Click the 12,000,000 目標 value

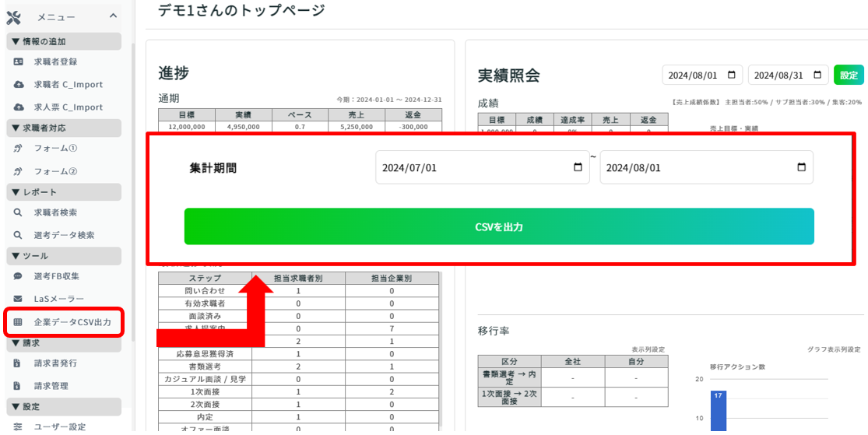pos(187,127)
